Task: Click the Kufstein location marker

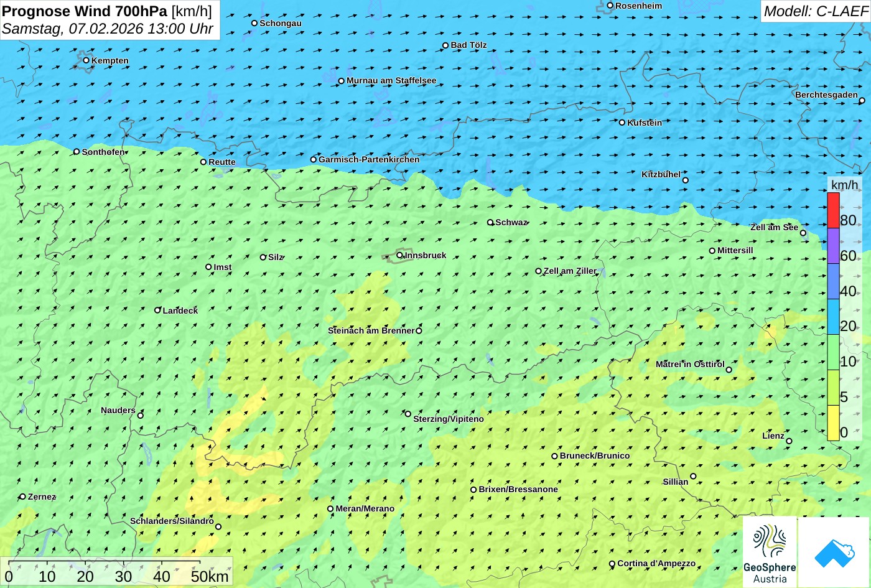Action: click(x=622, y=123)
